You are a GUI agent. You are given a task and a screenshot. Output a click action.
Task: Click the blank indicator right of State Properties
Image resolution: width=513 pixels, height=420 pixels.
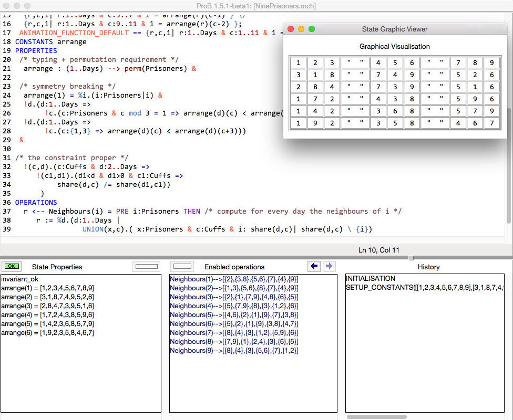click(x=146, y=266)
